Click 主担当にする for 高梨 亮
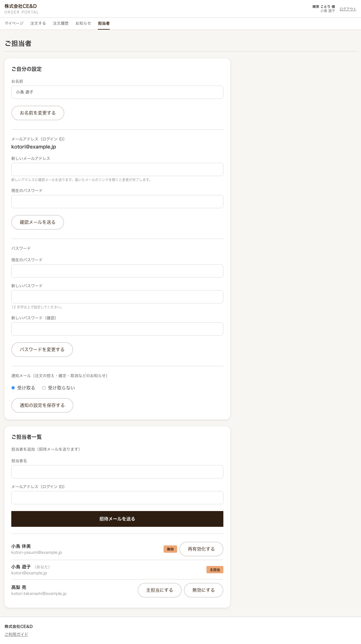 point(160,590)
